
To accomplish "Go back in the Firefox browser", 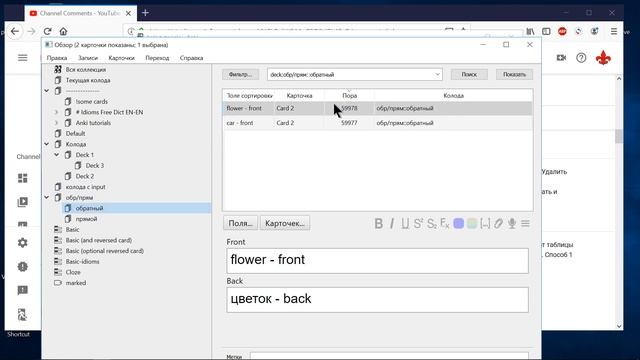I will (x=15, y=31).
